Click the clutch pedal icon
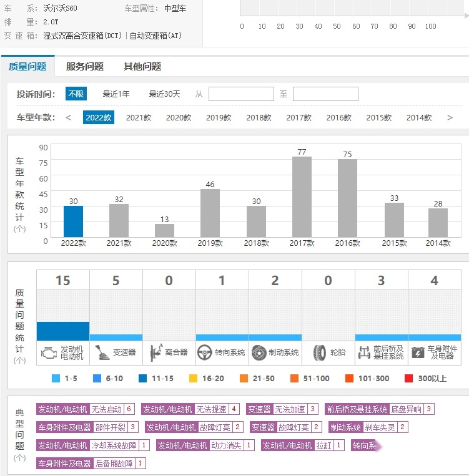469x476 pixels. [156, 352]
